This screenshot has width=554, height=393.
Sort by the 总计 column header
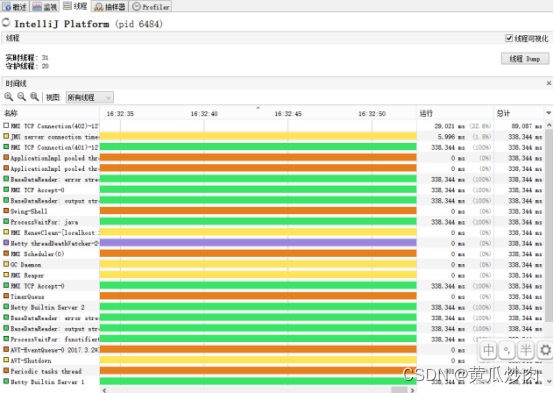(519, 113)
